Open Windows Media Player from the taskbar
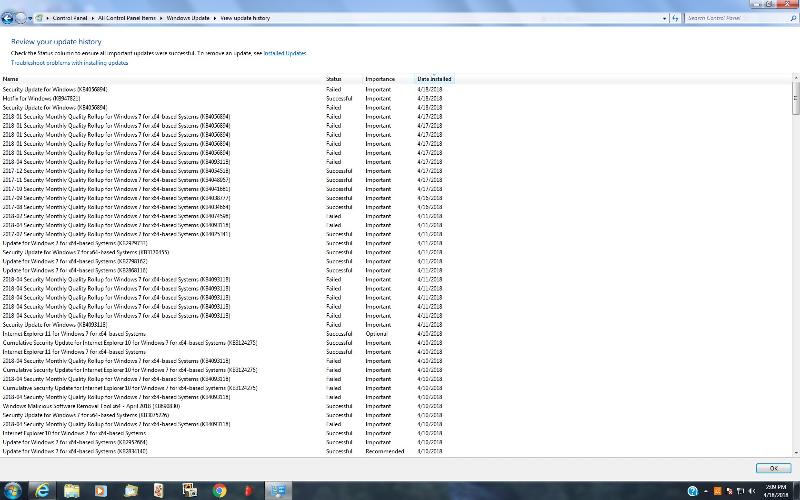The image size is (800, 500). click(x=101, y=491)
